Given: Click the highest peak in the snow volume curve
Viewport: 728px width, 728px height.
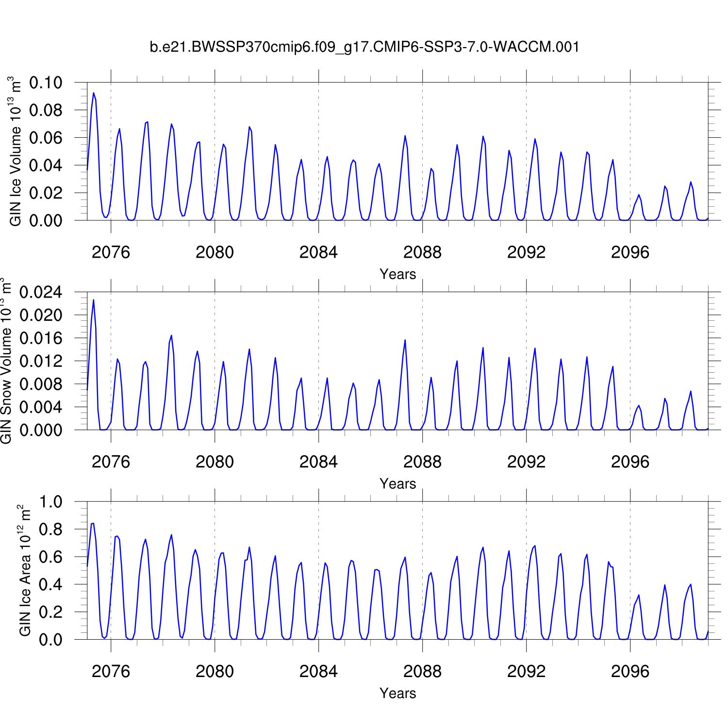Looking at the screenshot, I should click(x=94, y=300).
